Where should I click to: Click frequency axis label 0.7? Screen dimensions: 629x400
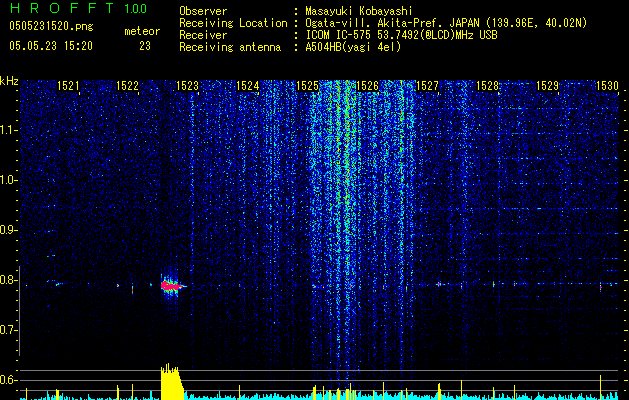tap(8, 330)
